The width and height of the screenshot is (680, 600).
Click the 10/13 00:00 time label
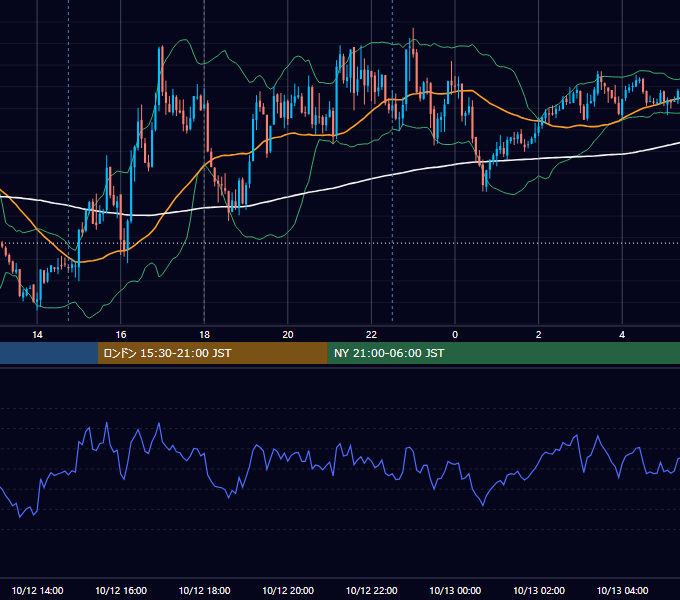point(455,590)
